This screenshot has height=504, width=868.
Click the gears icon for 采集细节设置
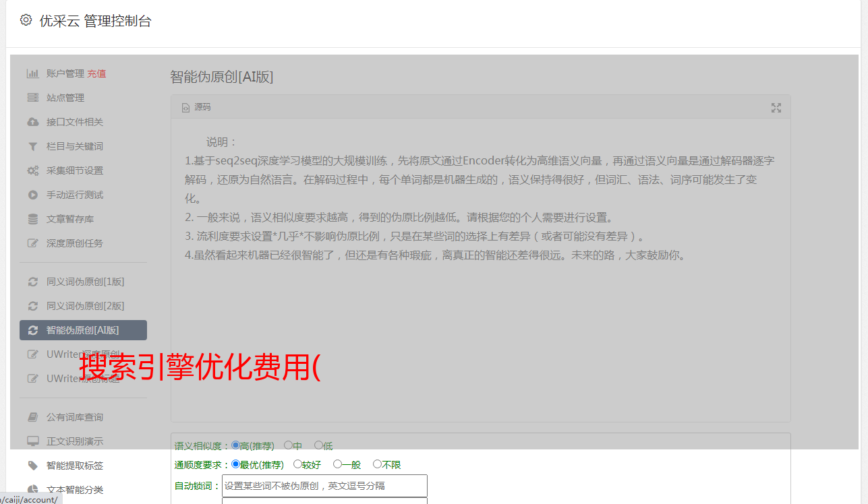(x=32, y=170)
